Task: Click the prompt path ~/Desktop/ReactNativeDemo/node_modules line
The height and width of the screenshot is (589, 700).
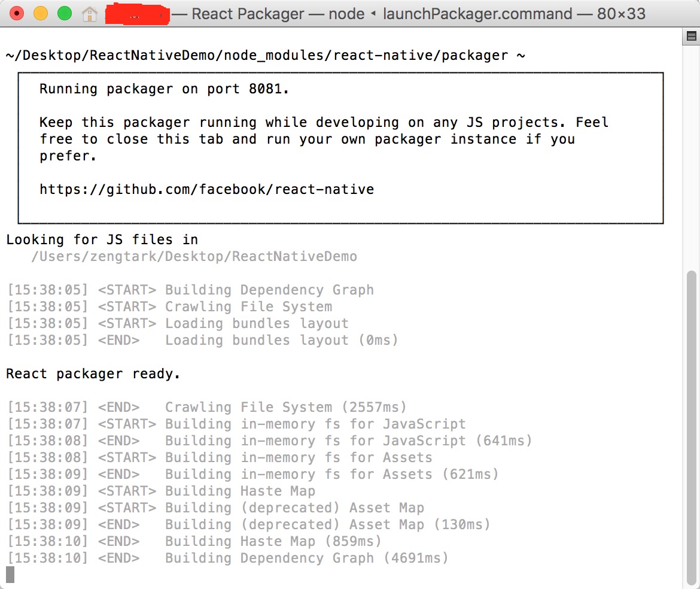Action: click(265, 56)
